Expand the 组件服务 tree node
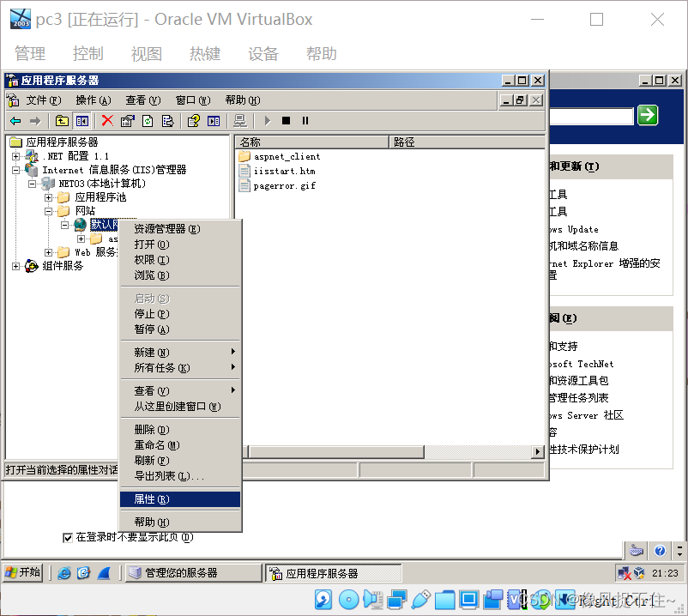This screenshot has width=688, height=616. 15,266
